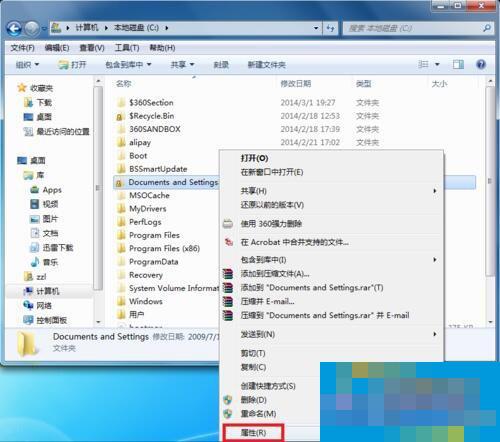500x442 pixels.
Task: Click the refresh button beside address bar
Action: click(330, 28)
